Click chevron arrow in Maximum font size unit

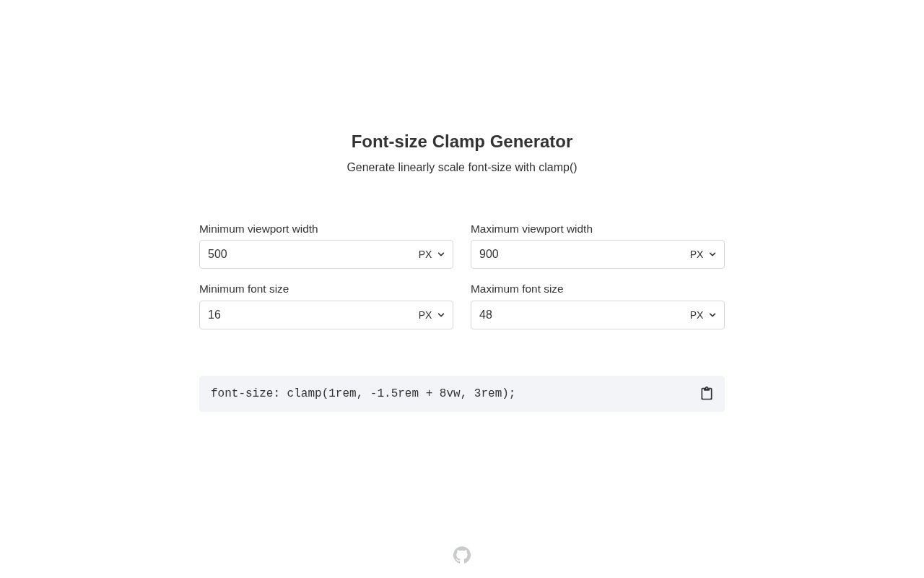coord(712,315)
